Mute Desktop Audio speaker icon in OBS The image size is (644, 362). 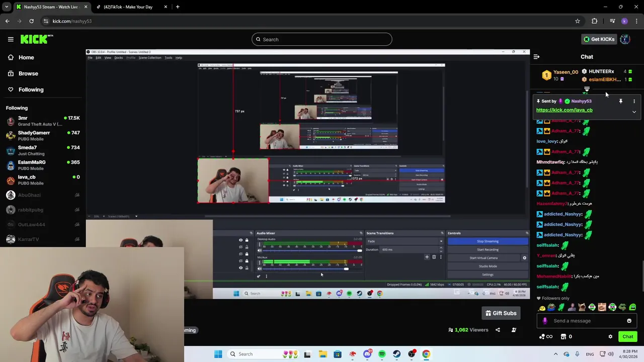(x=259, y=250)
